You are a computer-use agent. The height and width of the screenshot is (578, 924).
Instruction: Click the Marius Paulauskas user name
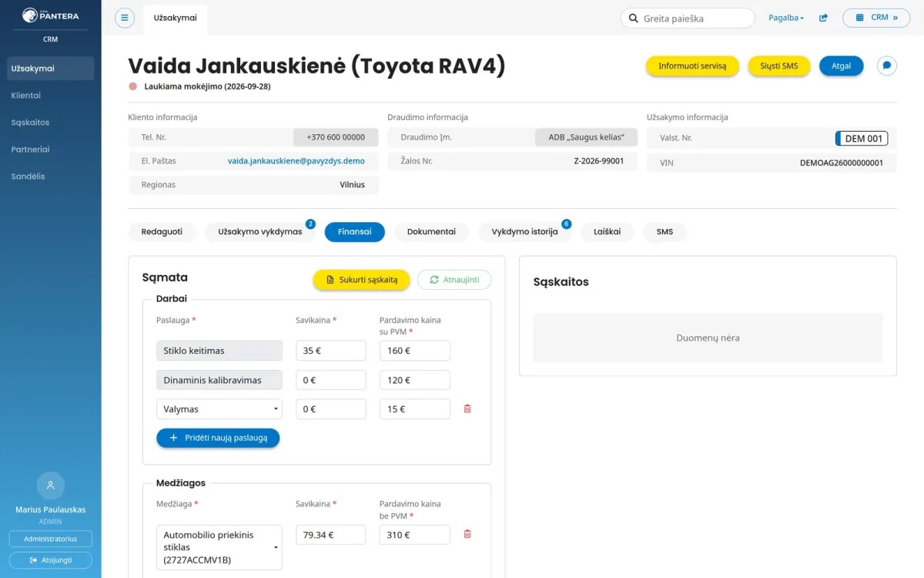[51, 510]
